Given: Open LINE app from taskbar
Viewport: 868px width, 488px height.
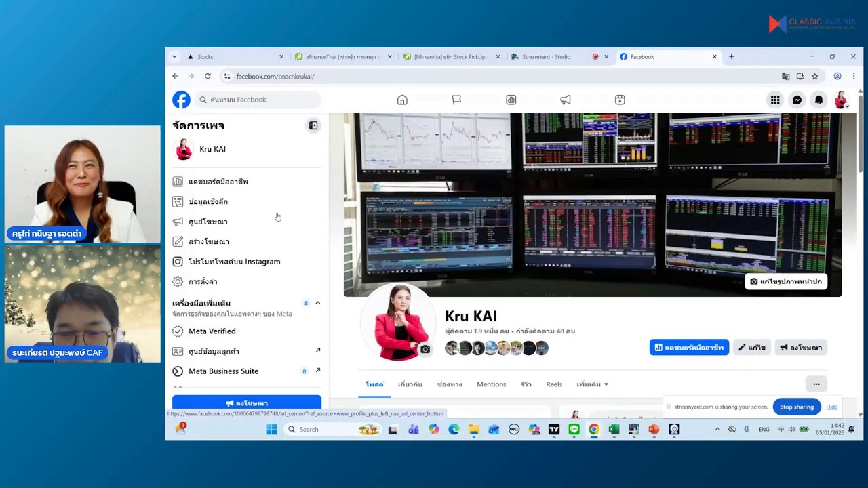Looking at the screenshot, I should pos(574,429).
